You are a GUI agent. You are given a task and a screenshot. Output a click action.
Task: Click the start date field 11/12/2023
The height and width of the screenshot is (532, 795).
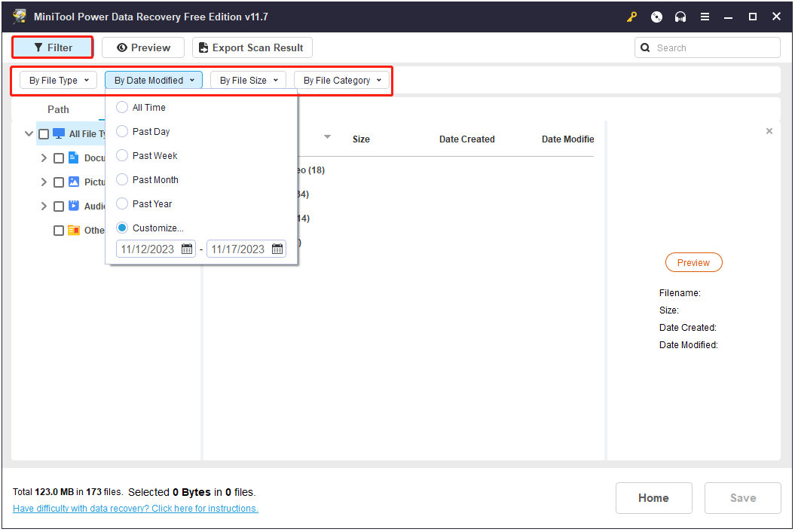[156, 249]
